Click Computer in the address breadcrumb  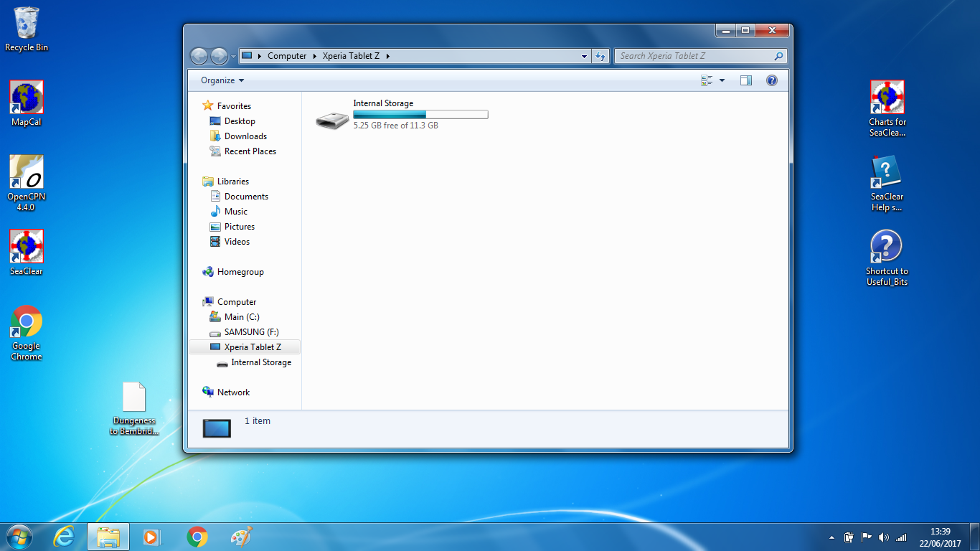tap(287, 56)
